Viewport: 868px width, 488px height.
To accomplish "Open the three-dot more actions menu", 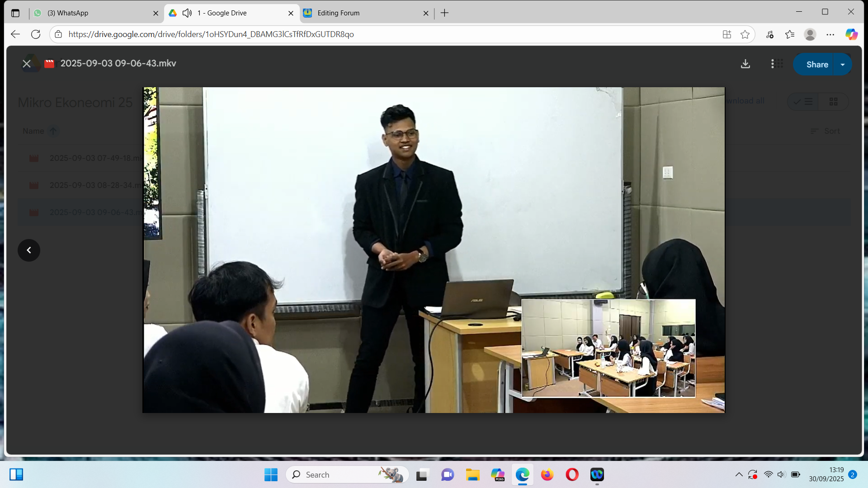I will 772,64.
